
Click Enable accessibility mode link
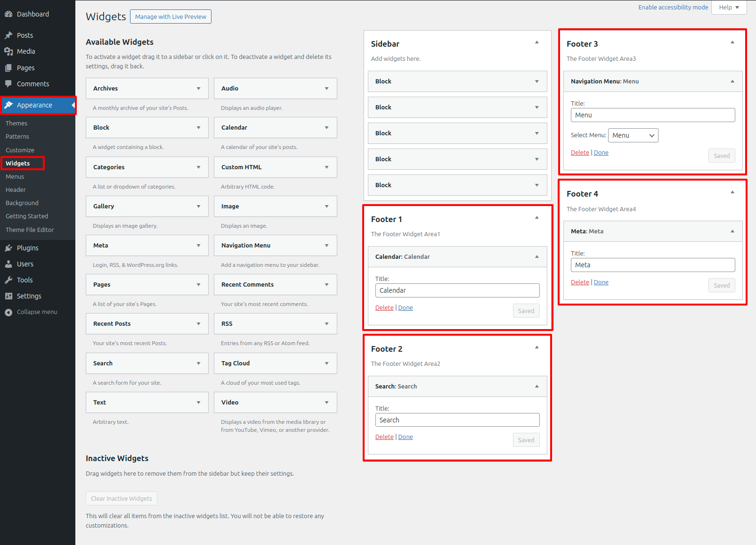pyautogui.click(x=673, y=8)
